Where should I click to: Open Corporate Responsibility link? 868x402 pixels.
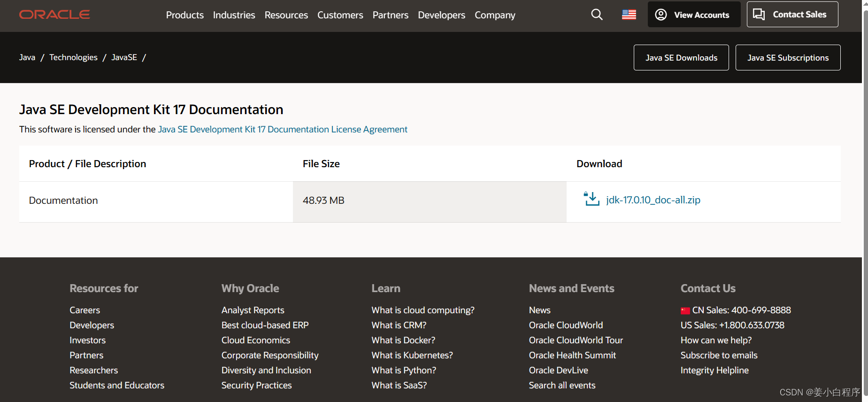pyautogui.click(x=270, y=355)
